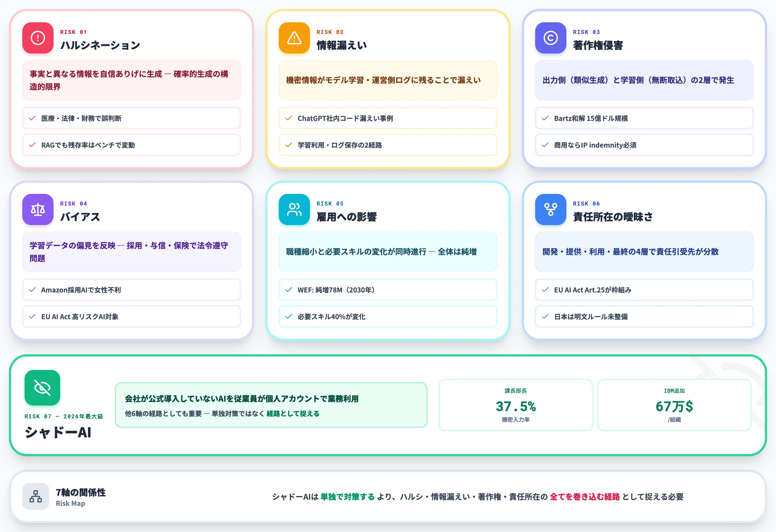776x532 pixels.
Task: Click the 学習データの偏見を反映 summary box
Action: (132, 252)
